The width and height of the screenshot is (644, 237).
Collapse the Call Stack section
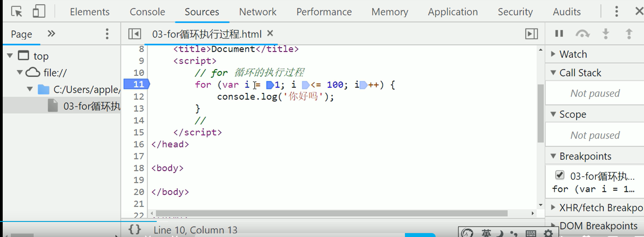[x=553, y=73]
